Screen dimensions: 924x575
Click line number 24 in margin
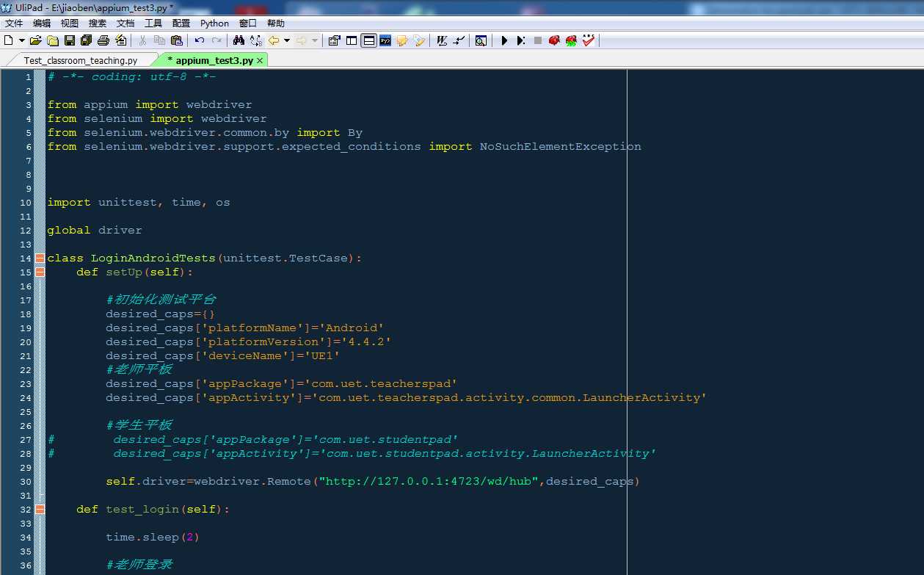tap(26, 397)
